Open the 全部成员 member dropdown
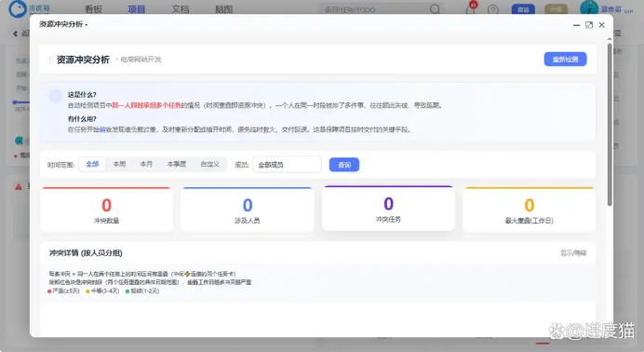Screen dimensions: 644x352 point(287,165)
